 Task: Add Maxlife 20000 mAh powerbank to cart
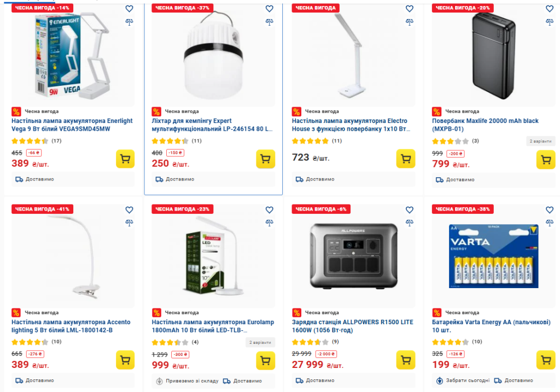(545, 159)
